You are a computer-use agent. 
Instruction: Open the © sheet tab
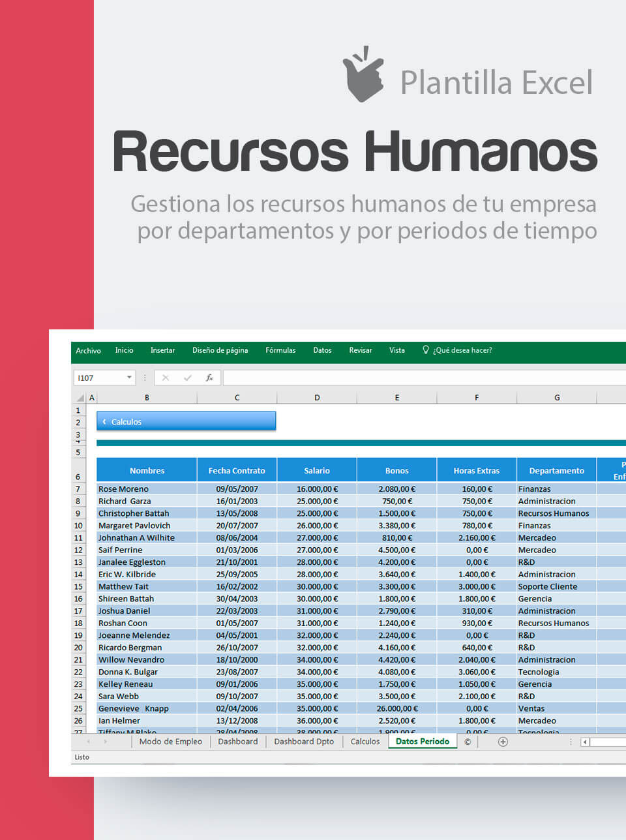468,742
